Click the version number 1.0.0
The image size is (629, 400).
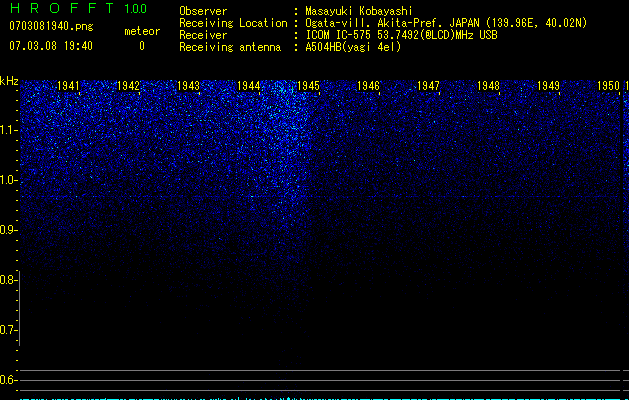point(136,8)
